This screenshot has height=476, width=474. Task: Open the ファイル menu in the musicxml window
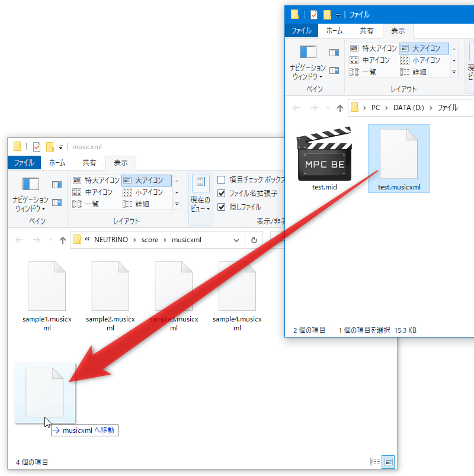click(x=24, y=163)
